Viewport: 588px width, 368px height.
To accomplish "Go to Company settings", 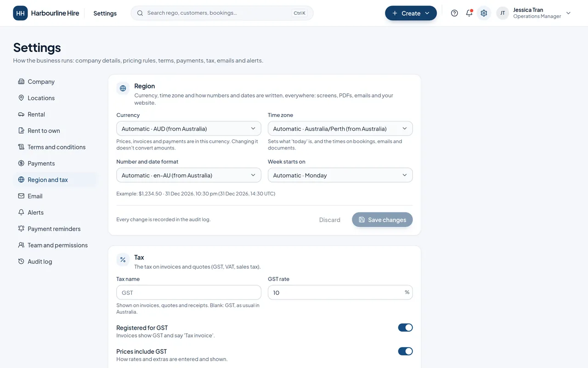I will (56, 81).
